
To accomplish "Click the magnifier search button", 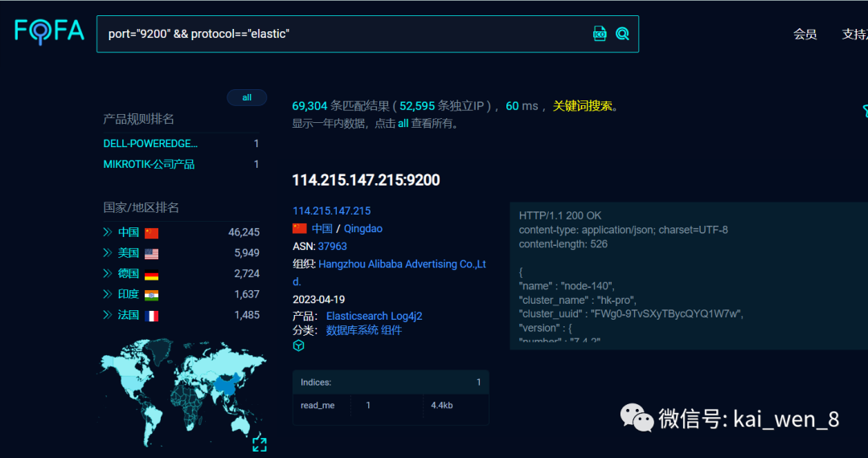I will (x=623, y=34).
